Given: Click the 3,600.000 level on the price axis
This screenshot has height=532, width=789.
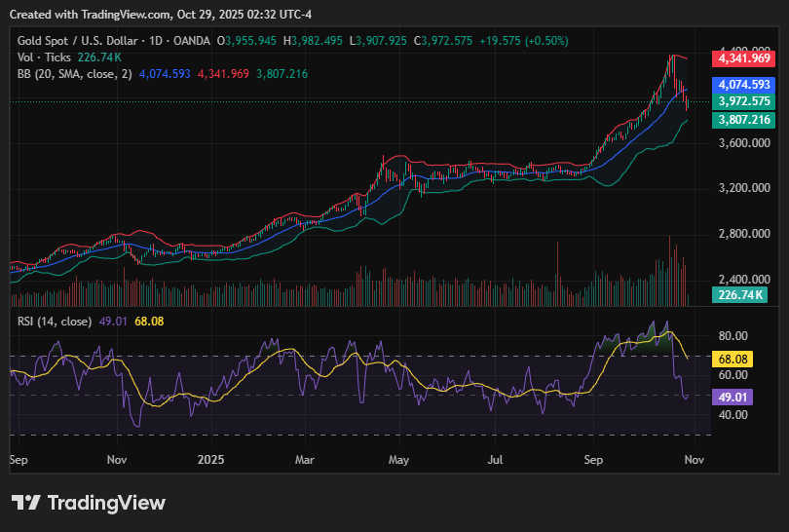Looking at the screenshot, I should (744, 143).
